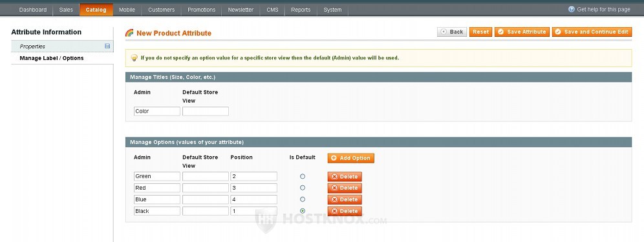This screenshot has height=242, width=644.
Task: Click the Admin field containing Red
Action: coord(157,188)
